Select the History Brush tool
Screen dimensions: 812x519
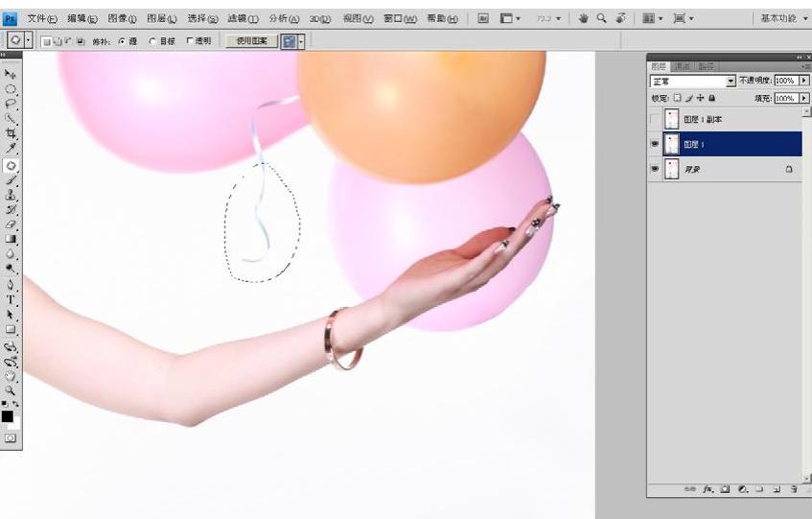coord(10,210)
